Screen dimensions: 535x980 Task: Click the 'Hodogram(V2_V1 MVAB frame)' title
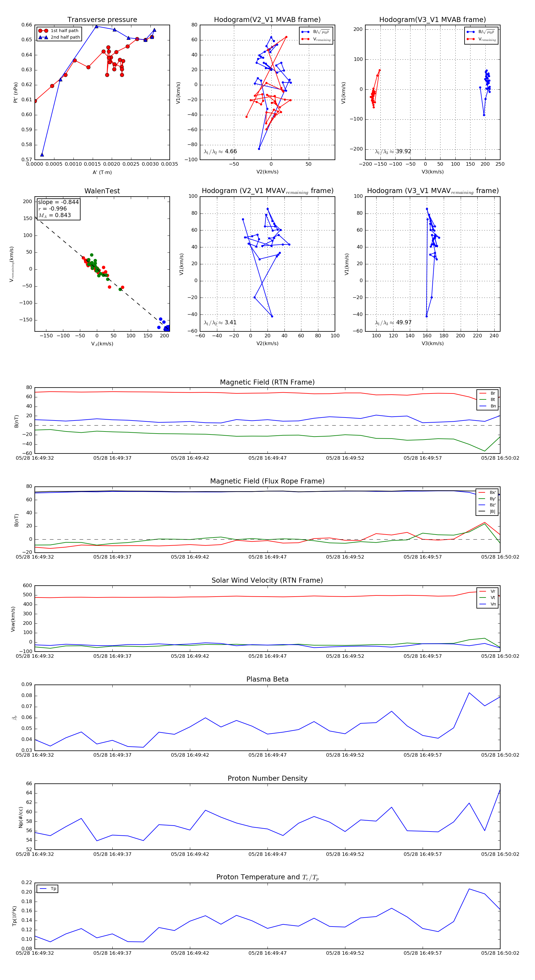[x=267, y=20]
